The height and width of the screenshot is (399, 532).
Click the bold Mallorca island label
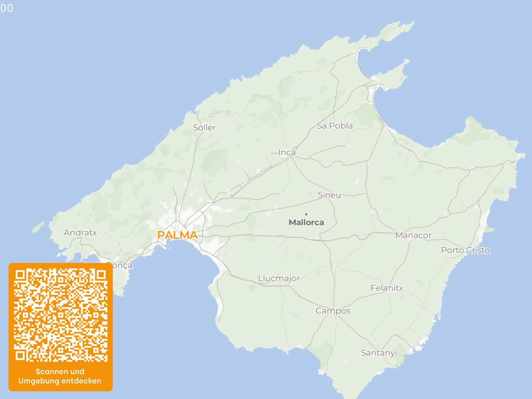click(x=306, y=222)
